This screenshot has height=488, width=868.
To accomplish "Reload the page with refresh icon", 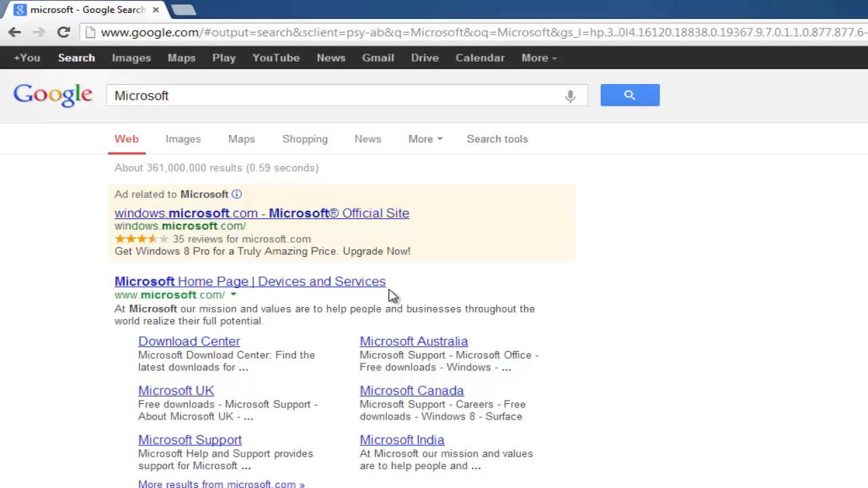I will [64, 32].
